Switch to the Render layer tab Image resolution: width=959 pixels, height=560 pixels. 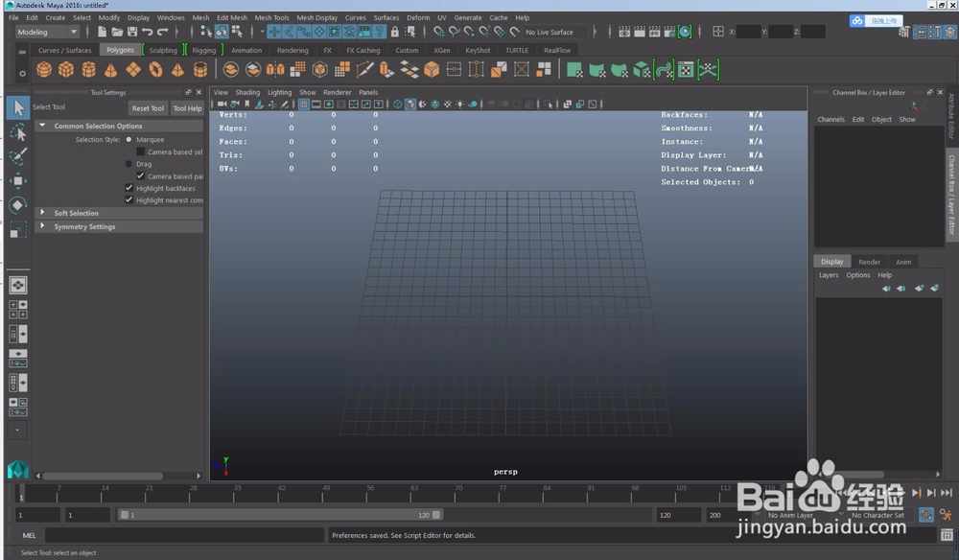pos(869,262)
